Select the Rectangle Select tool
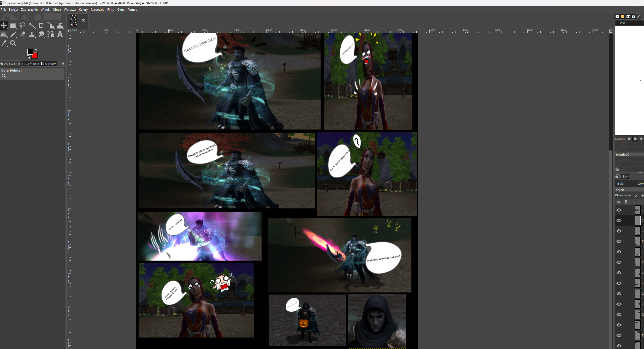Viewport: 644px width, 349px height. coord(13,25)
